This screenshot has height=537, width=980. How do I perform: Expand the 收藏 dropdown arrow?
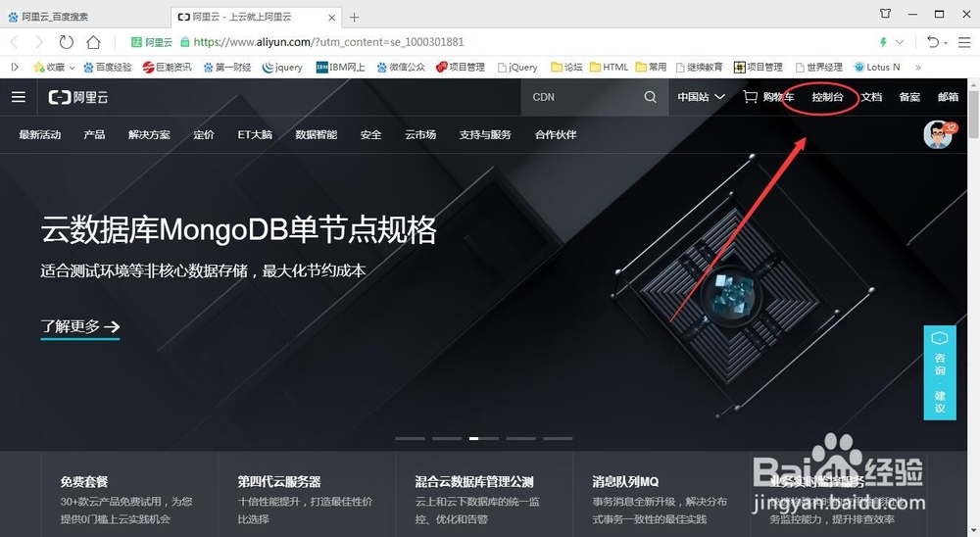(72, 68)
